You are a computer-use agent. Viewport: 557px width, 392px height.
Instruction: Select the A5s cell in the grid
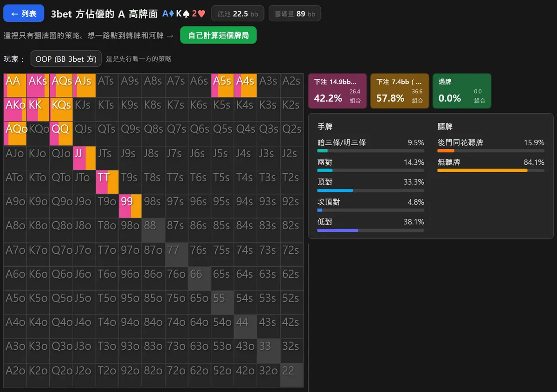pyautogui.click(x=223, y=85)
